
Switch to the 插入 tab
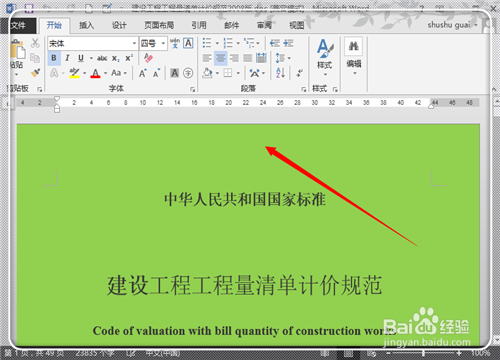coord(86,25)
